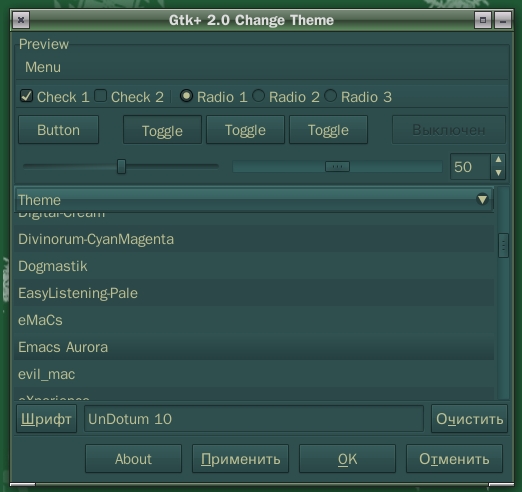Click the Theme header sort arrow
This screenshot has width=522, height=492.
click(x=482, y=199)
